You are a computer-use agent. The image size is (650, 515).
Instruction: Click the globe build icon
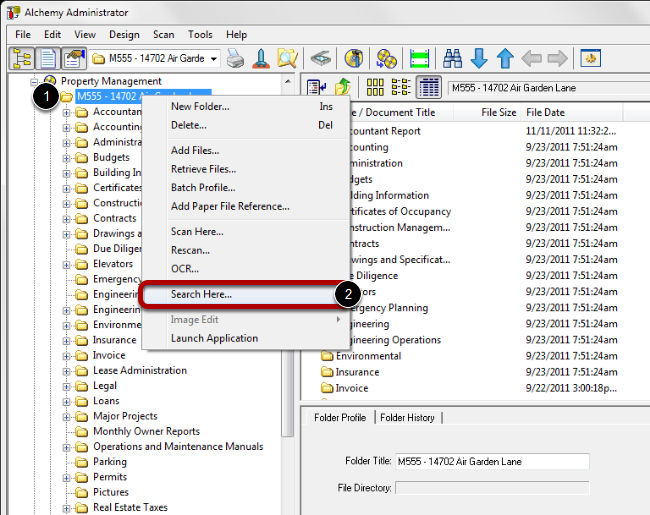[x=353, y=58]
